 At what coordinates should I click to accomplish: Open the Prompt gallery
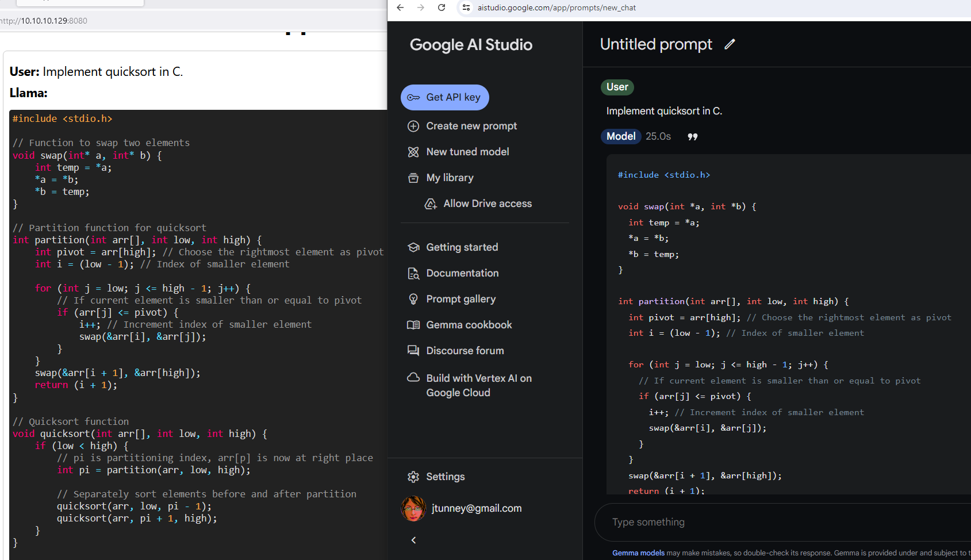tap(460, 298)
